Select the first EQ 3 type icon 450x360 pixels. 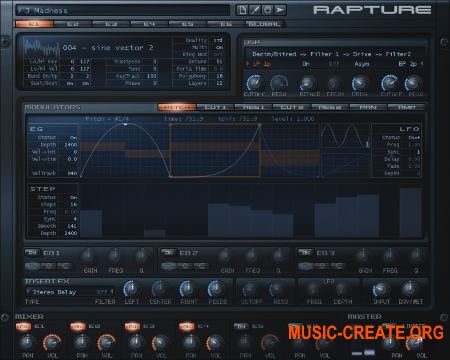305,266
